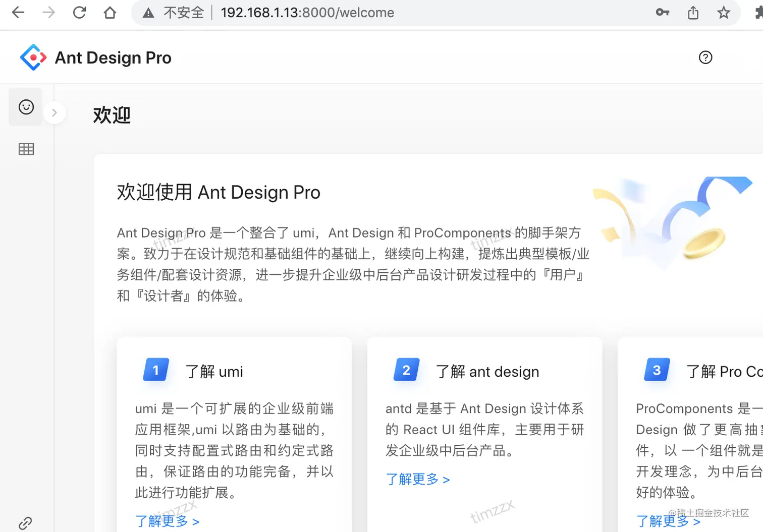Open the help question mark icon

point(705,57)
